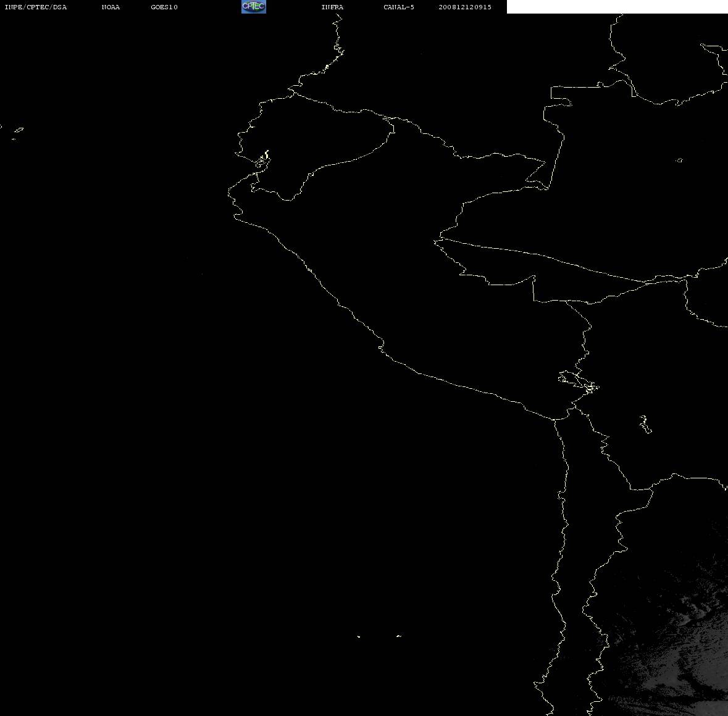Select the INFRA channel type label
728x716 pixels.
(332, 7)
